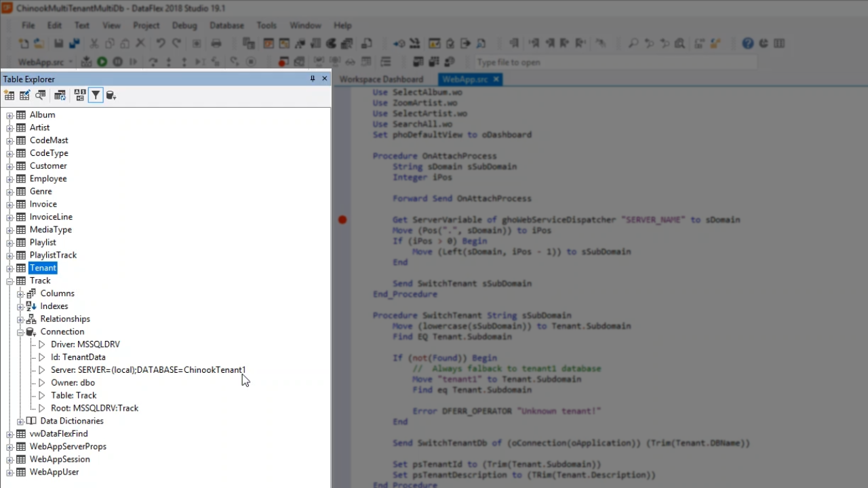Screen dimensions: 868x488
Task: Click the Save file icon
Action: (x=58, y=43)
